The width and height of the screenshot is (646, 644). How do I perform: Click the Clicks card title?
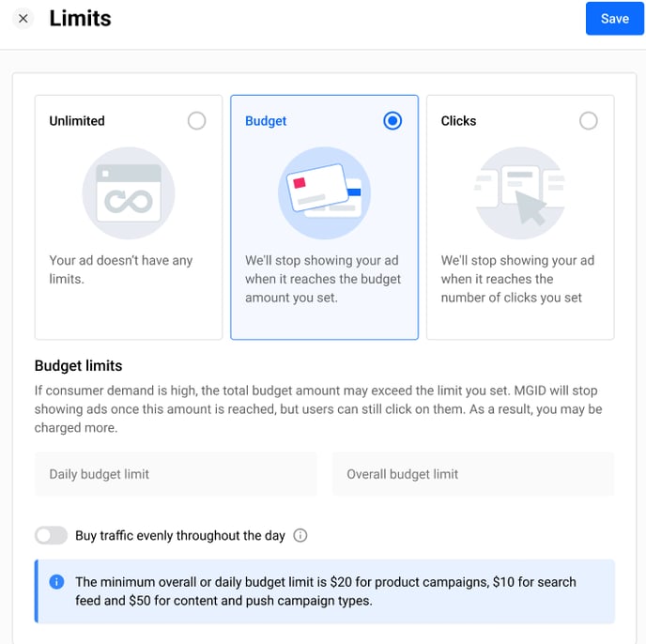click(x=458, y=121)
